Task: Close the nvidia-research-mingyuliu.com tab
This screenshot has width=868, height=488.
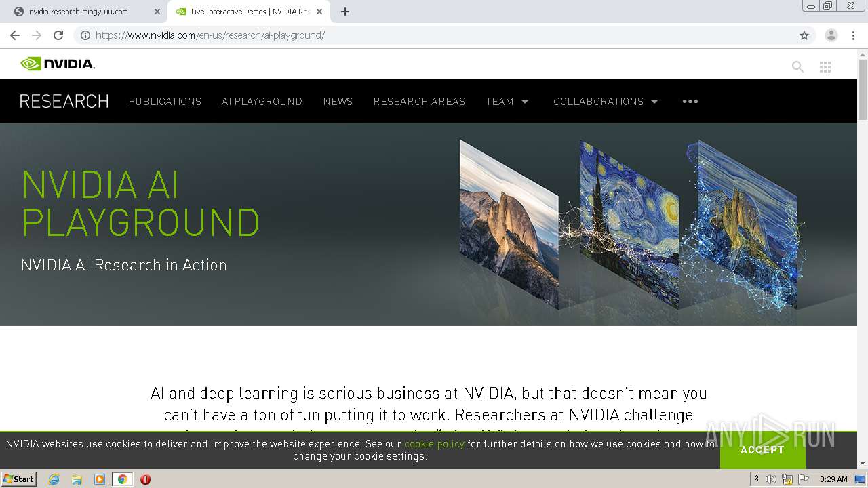Action: pyautogui.click(x=157, y=12)
